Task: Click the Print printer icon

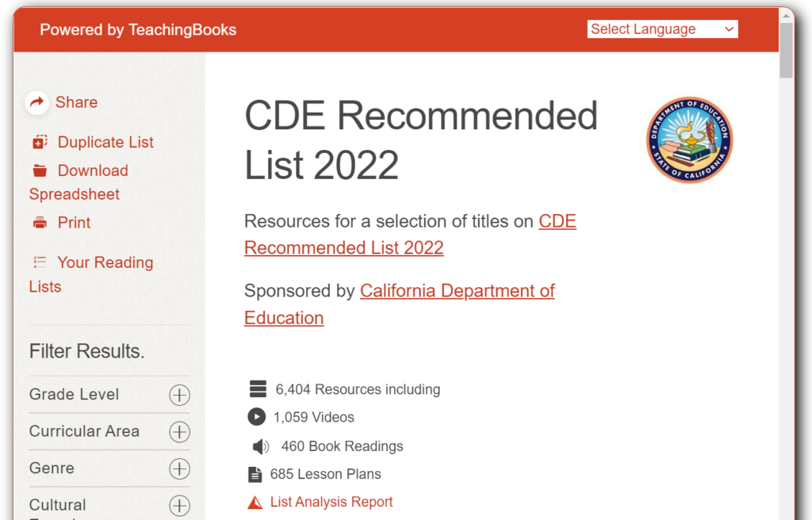Action: pos(40,223)
